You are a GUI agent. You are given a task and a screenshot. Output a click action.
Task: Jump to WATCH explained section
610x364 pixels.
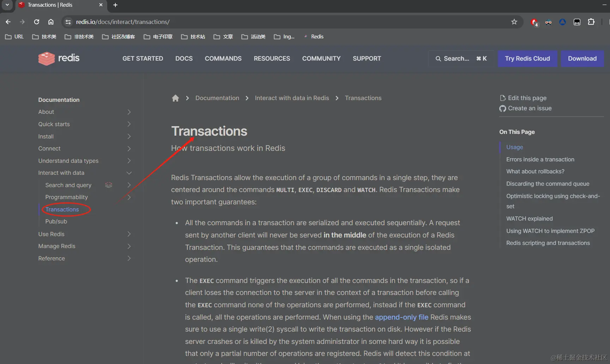(x=529, y=218)
